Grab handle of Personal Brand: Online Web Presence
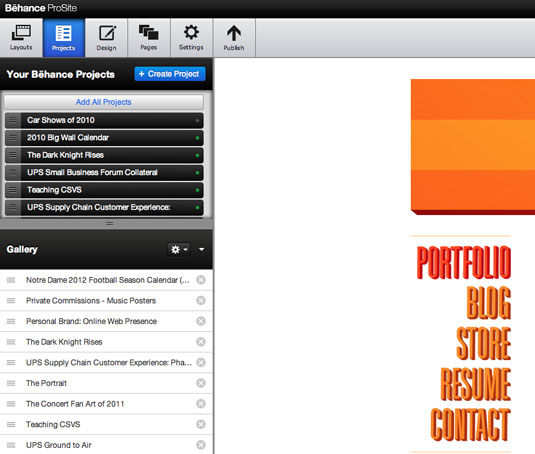535x454 pixels. coord(11,321)
